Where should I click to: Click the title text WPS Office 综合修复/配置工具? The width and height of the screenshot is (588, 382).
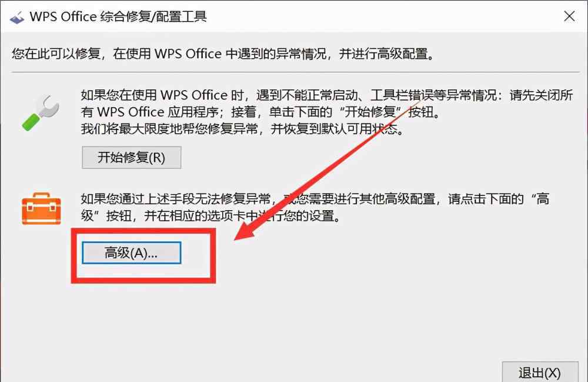[x=118, y=17]
